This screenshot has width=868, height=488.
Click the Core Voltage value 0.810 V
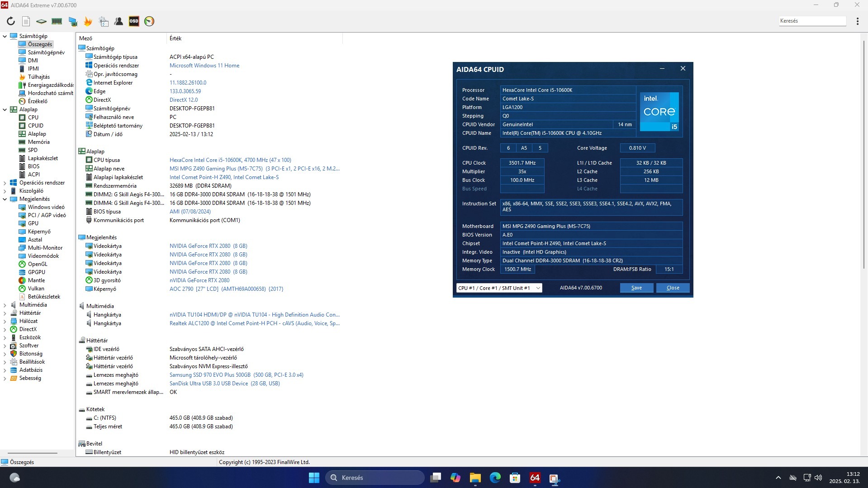[637, 148]
